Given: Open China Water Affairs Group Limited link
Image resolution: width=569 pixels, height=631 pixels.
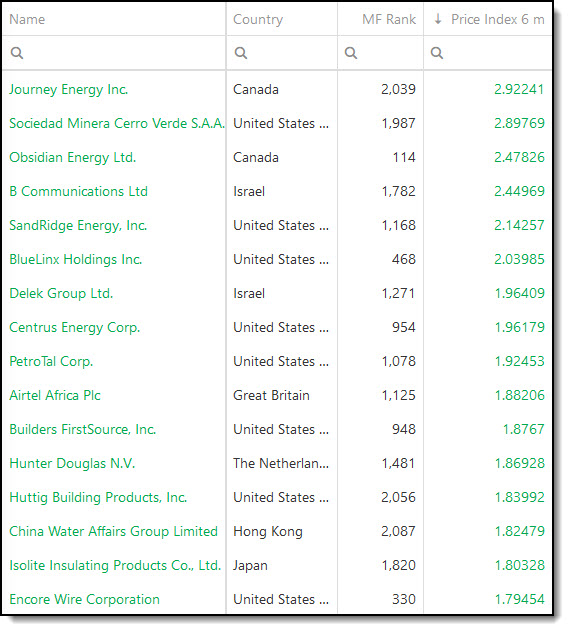Looking at the screenshot, I should click(113, 531).
